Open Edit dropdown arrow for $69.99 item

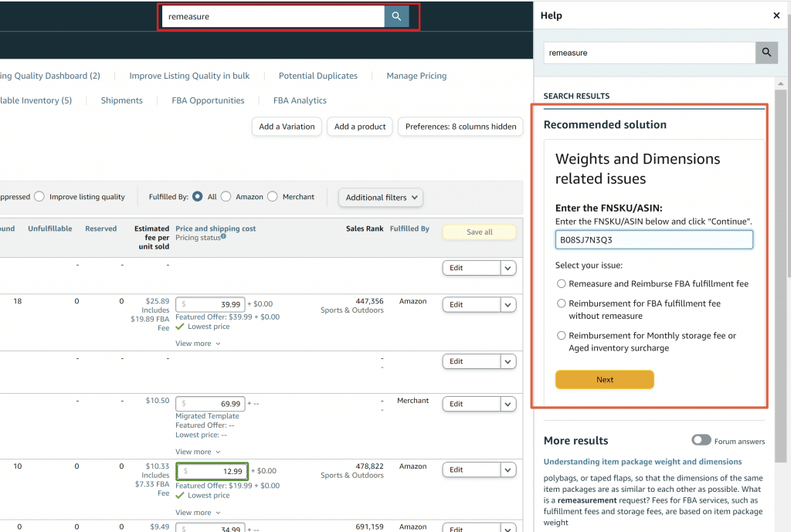[x=508, y=404]
